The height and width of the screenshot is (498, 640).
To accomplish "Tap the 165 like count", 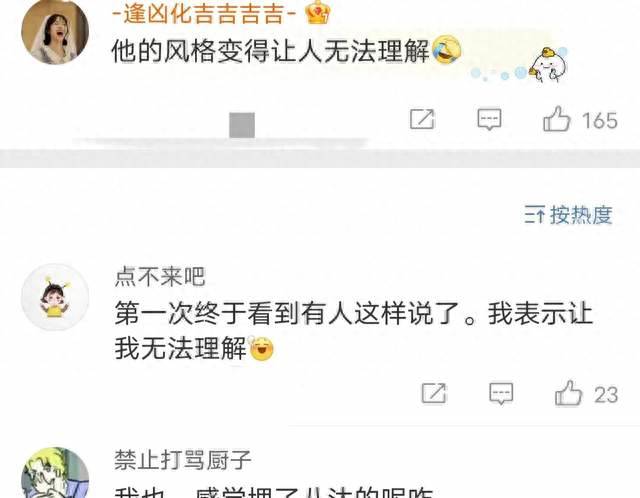I will [600, 121].
